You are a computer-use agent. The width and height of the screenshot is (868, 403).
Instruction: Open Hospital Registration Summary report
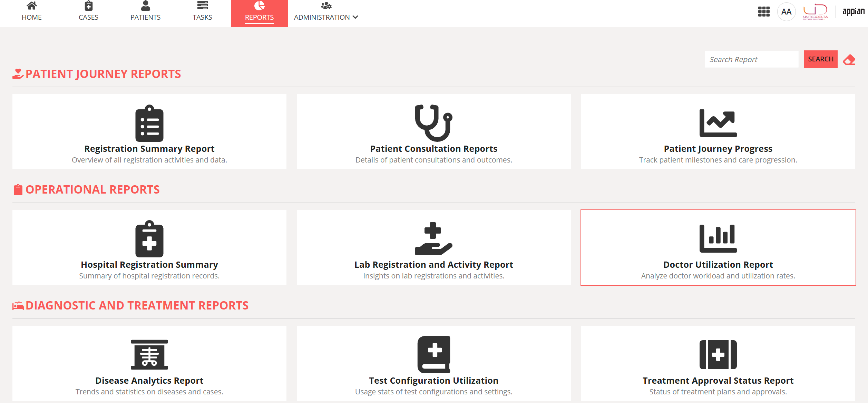[x=149, y=265]
